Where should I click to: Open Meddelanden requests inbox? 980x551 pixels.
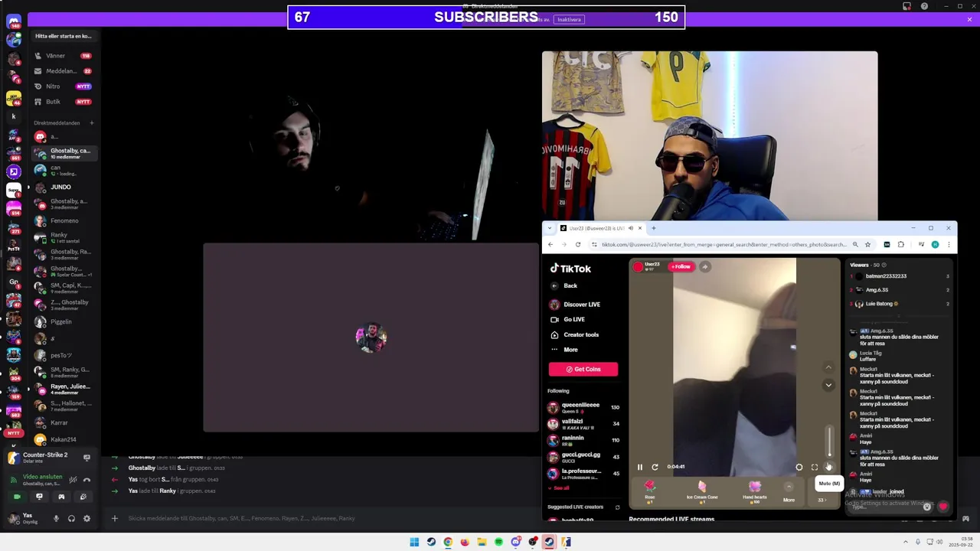63,71
